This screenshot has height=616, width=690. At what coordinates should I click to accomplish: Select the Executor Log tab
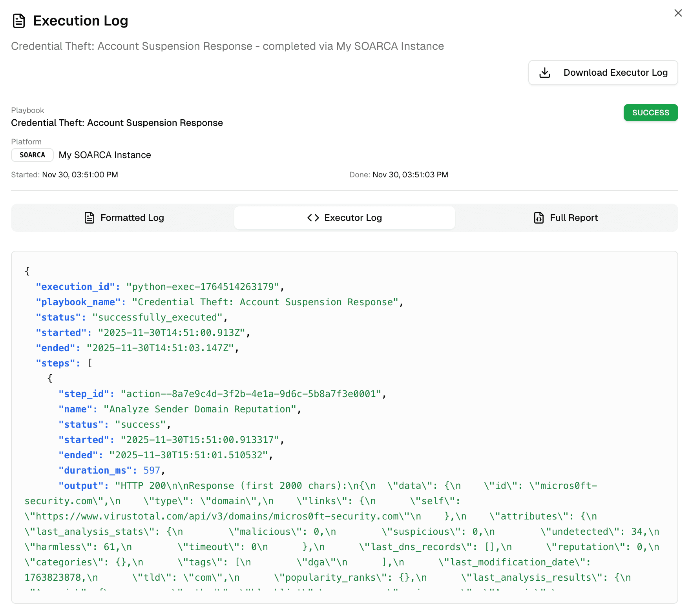pyautogui.click(x=344, y=218)
